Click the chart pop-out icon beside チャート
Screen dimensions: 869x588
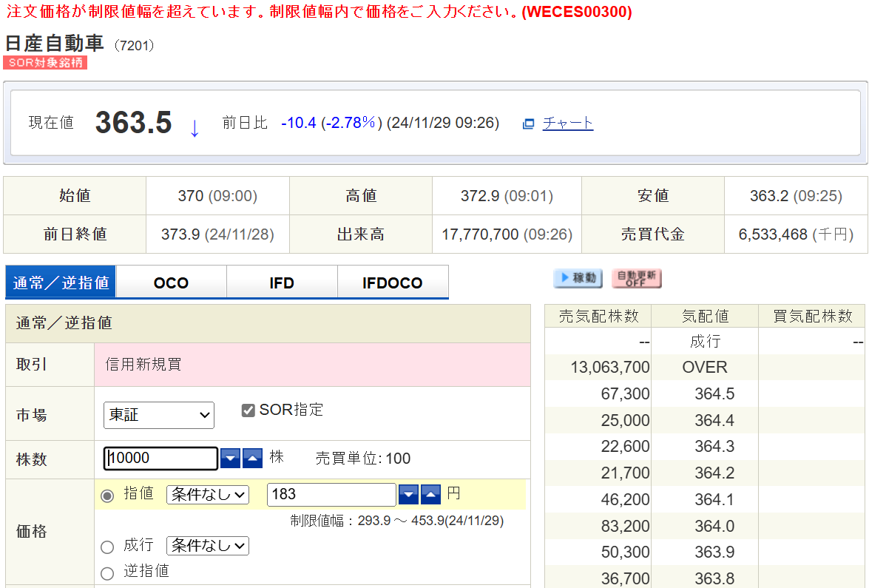(528, 123)
